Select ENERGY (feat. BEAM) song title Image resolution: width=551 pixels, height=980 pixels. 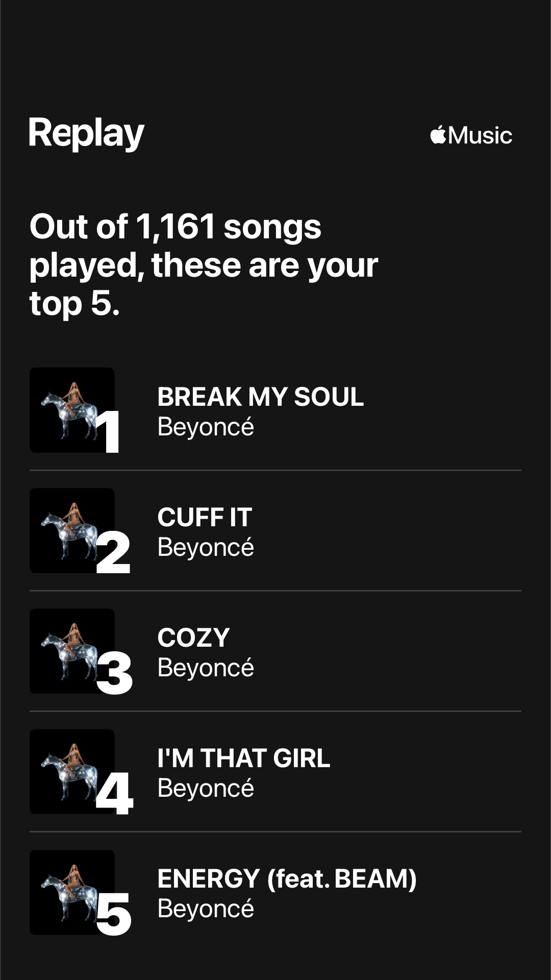coord(287,878)
